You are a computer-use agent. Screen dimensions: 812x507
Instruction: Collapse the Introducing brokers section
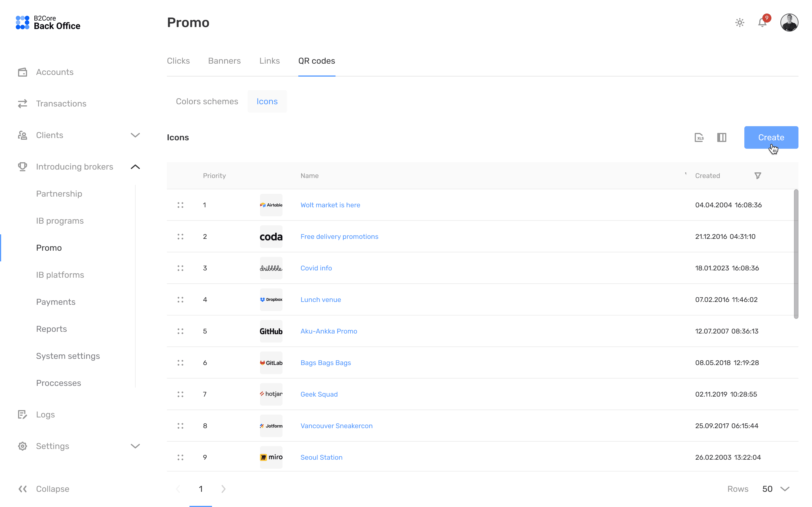coord(135,167)
